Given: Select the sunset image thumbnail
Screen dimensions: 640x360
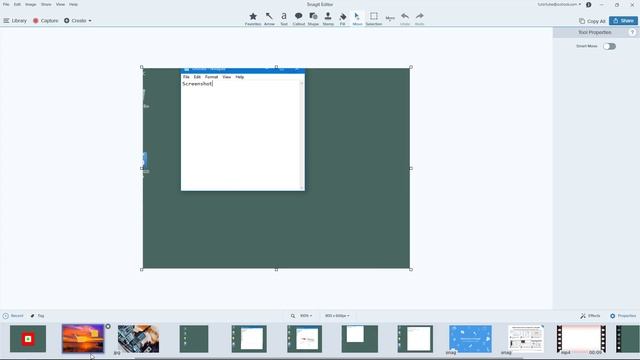Looking at the screenshot, I should [x=83, y=339].
